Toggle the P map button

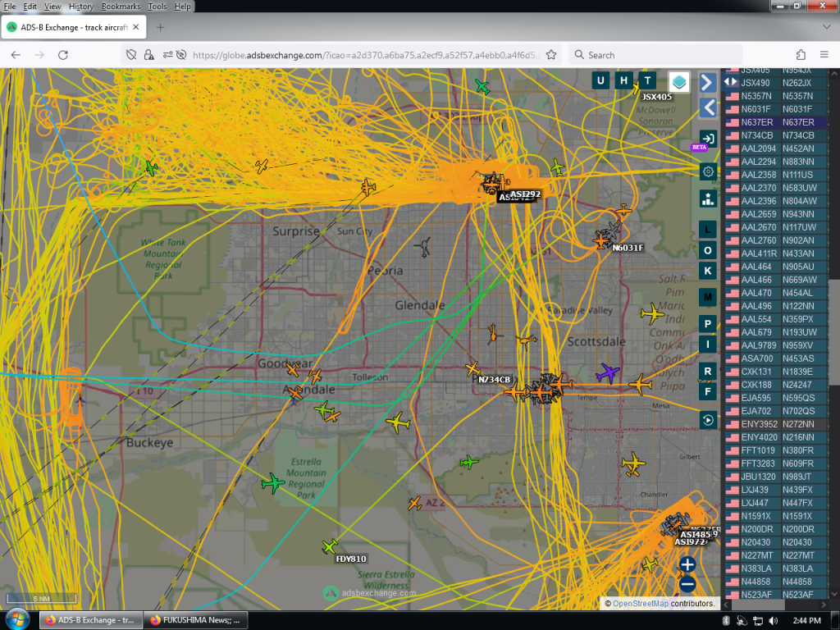[x=708, y=323]
